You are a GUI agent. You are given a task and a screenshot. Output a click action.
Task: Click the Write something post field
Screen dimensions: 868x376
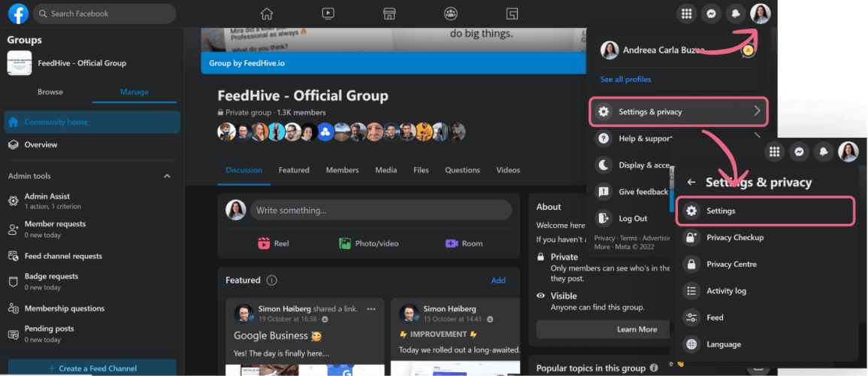[x=381, y=211]
